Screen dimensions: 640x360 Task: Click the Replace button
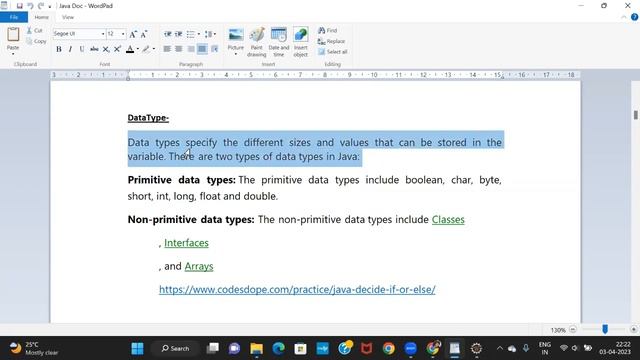click(331, 41)
